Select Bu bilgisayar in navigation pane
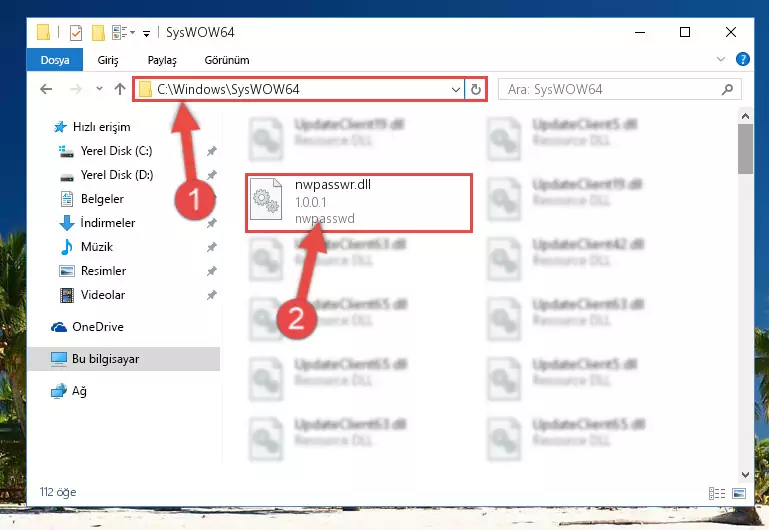 [124, 359]
